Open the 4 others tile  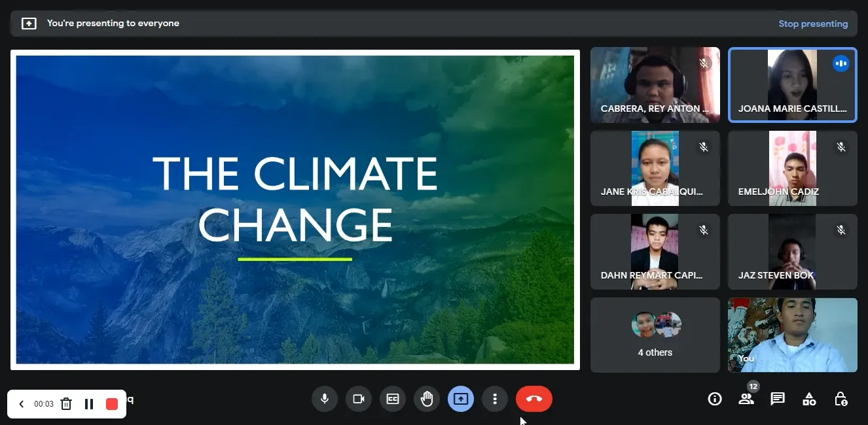655,335
